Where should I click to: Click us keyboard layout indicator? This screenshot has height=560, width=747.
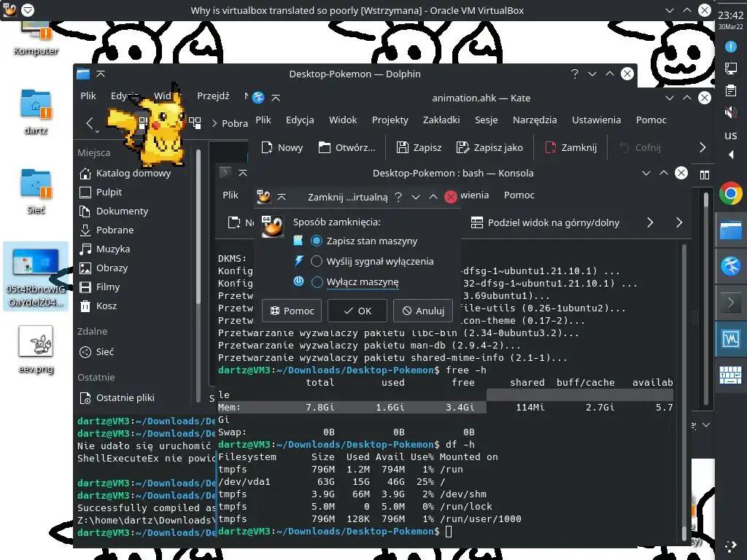[730, 135]
